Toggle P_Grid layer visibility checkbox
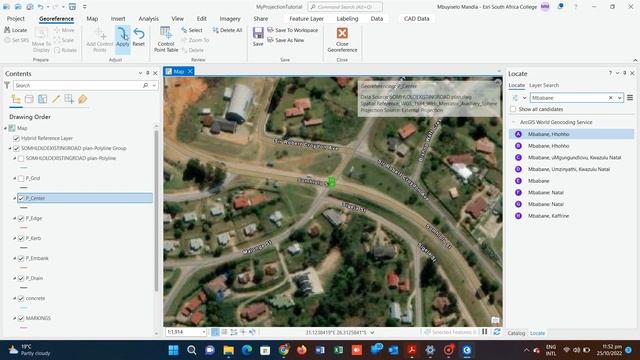This screenshot has height=360, width=640. coord(21,178)
